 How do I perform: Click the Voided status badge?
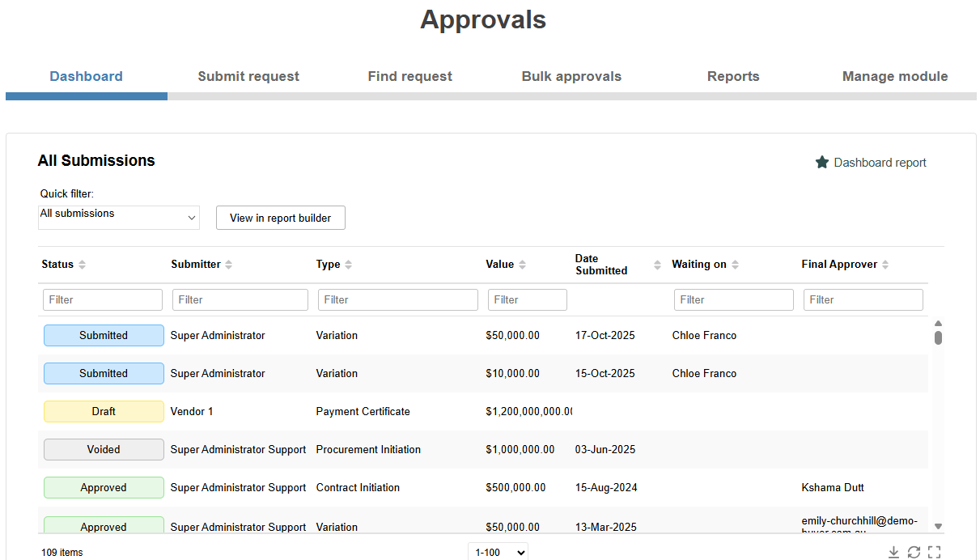tap(104, 449)
